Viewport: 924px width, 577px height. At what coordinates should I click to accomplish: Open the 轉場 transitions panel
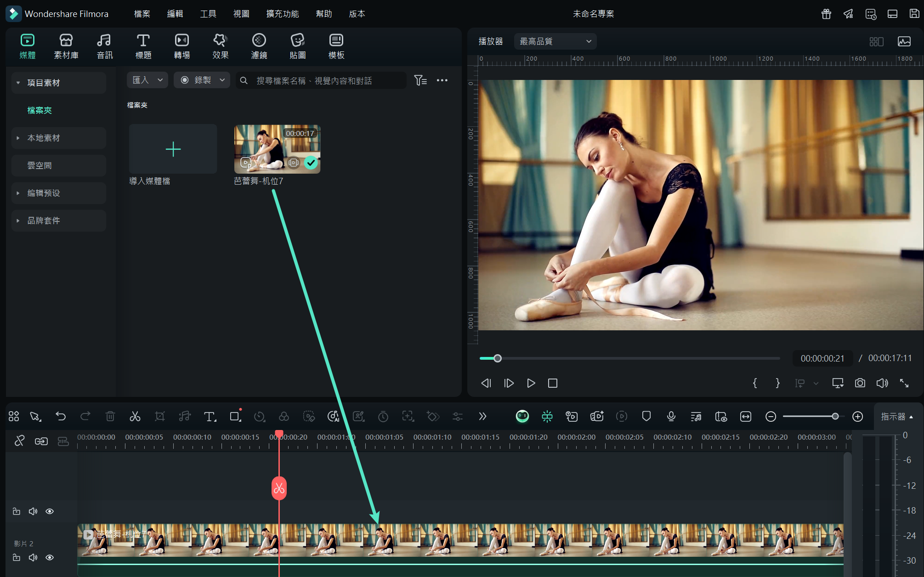(x=181, y=46)
